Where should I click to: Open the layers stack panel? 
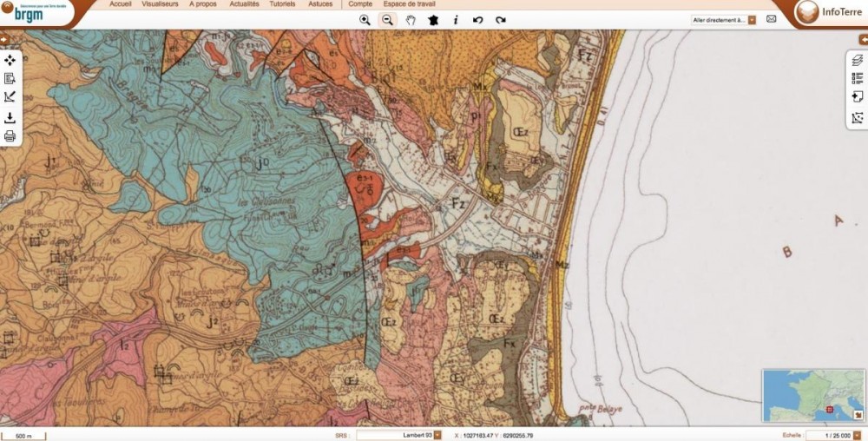857,59
